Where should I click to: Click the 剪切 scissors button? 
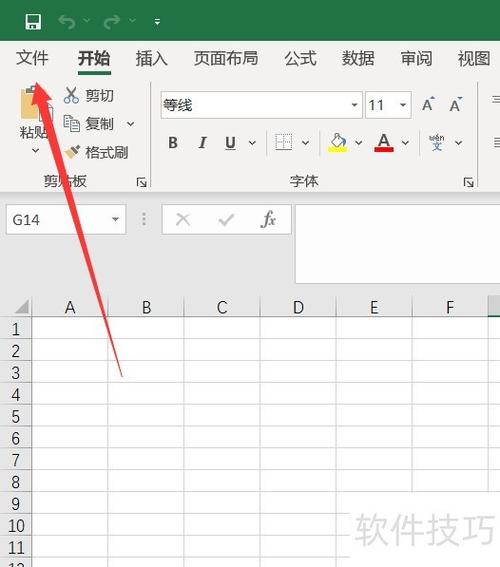89,95
